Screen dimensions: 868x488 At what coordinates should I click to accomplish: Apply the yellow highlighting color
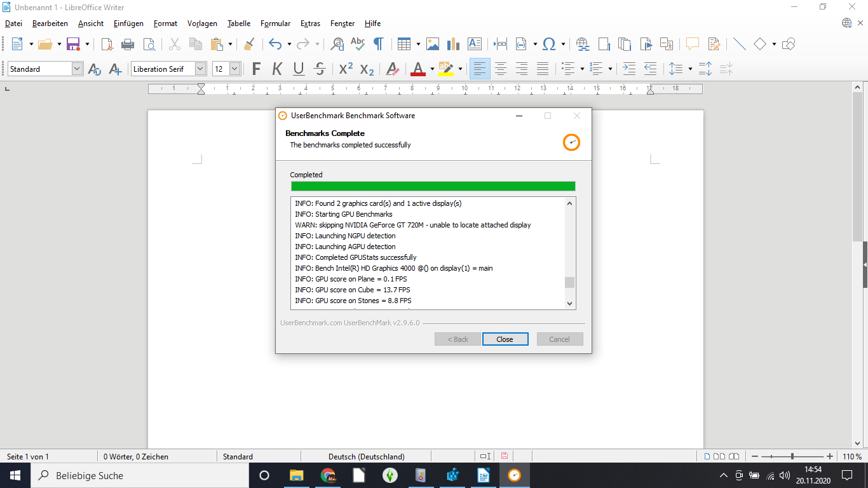446,69
